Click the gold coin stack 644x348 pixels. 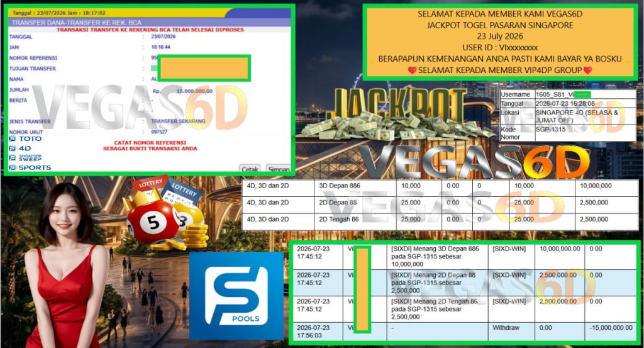click(x=195, y=235)
